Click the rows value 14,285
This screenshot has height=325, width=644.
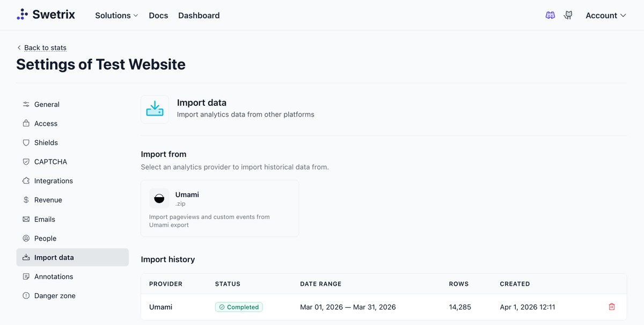(460, 307)
